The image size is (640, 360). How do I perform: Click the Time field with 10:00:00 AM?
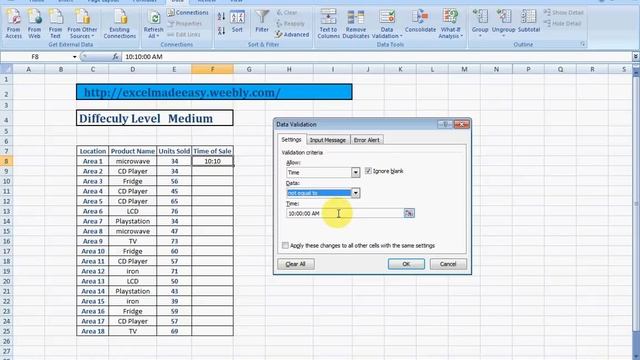tap(345, 213)
